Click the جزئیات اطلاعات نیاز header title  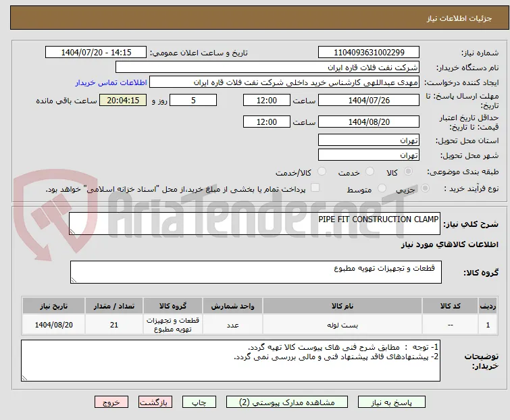459,18
